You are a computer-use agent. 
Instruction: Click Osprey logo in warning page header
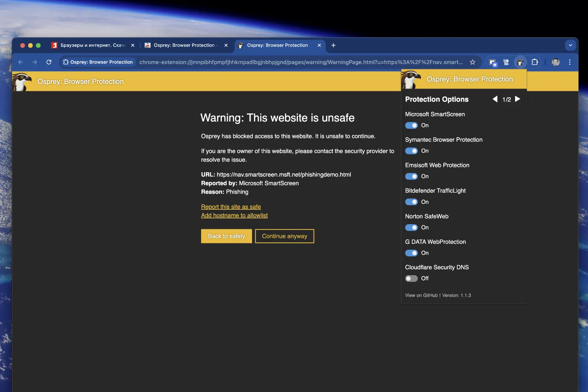[x=22, y=82]
